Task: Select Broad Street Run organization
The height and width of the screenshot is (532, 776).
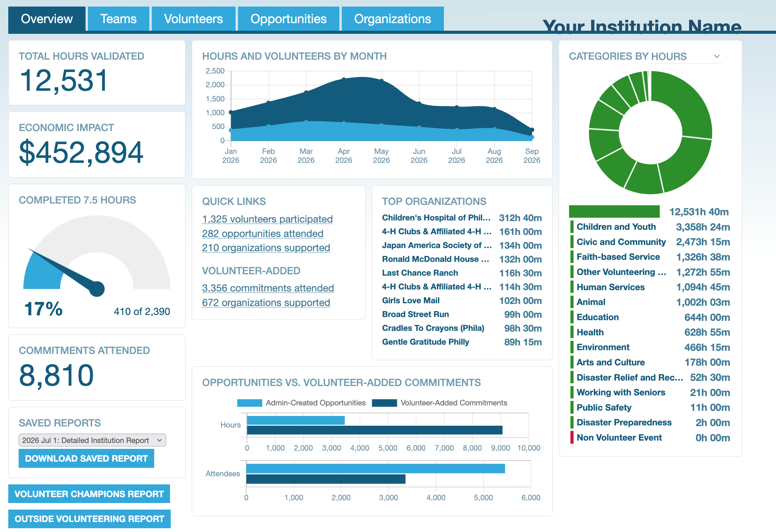Action: (462, 314)
